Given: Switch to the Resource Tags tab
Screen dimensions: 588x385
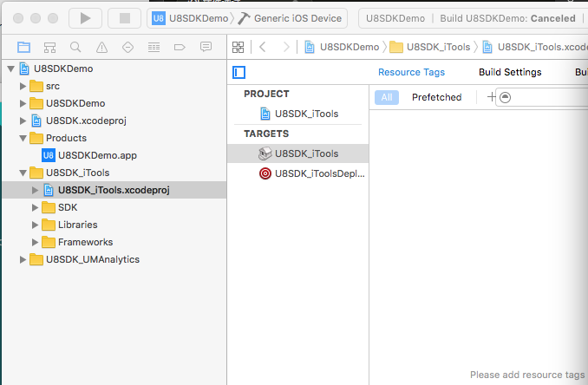Looking at the screenshot, I should pos(411,72).
